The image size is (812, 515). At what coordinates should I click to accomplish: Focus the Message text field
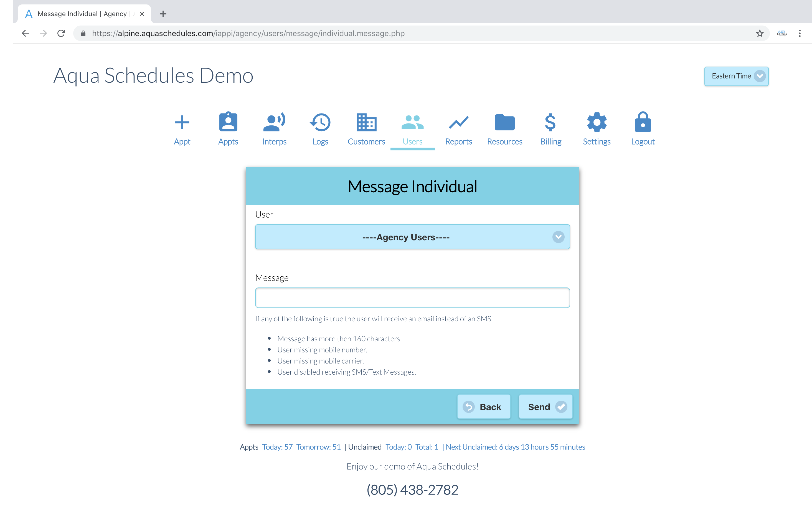point(412,298)
